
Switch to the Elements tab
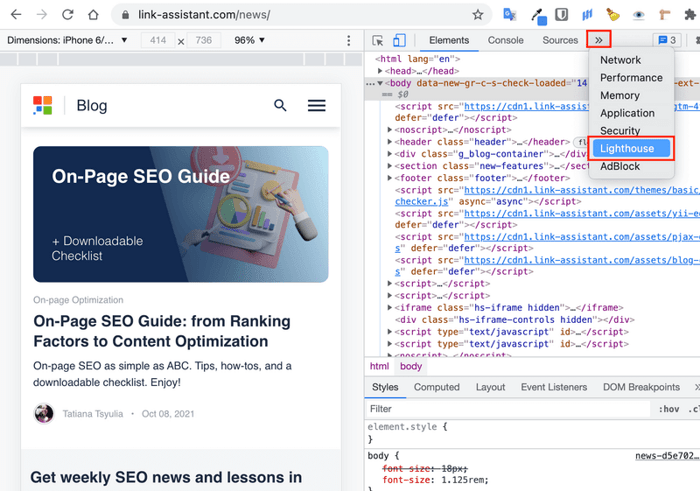tap(449, 40)
